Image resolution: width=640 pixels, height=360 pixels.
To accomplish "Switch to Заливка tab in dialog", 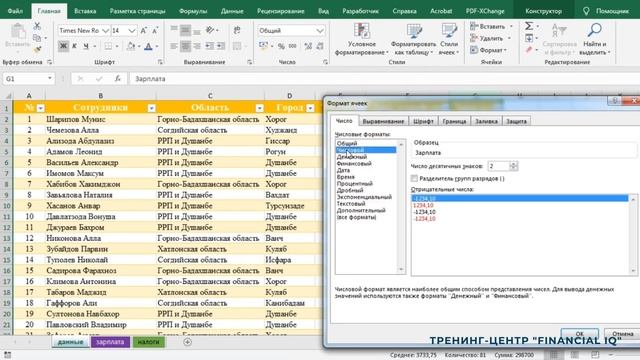I will 486,121.
